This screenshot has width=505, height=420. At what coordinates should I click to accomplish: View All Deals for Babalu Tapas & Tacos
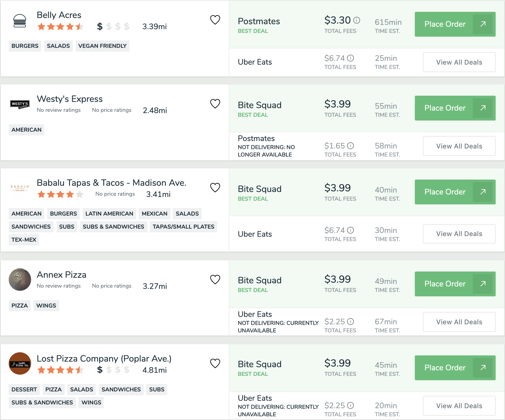[x=459, y=234]
